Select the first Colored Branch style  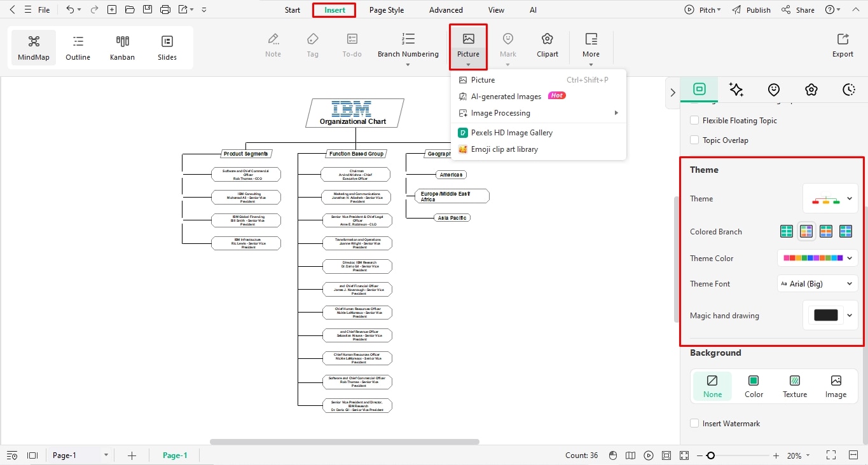787,232
